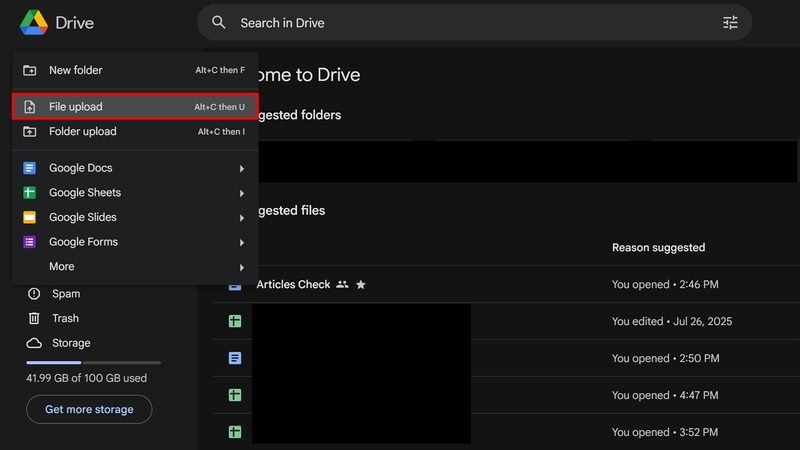Click the storage usage progress bar
Viewport: 800px width, 450px height.
[93, 363]
